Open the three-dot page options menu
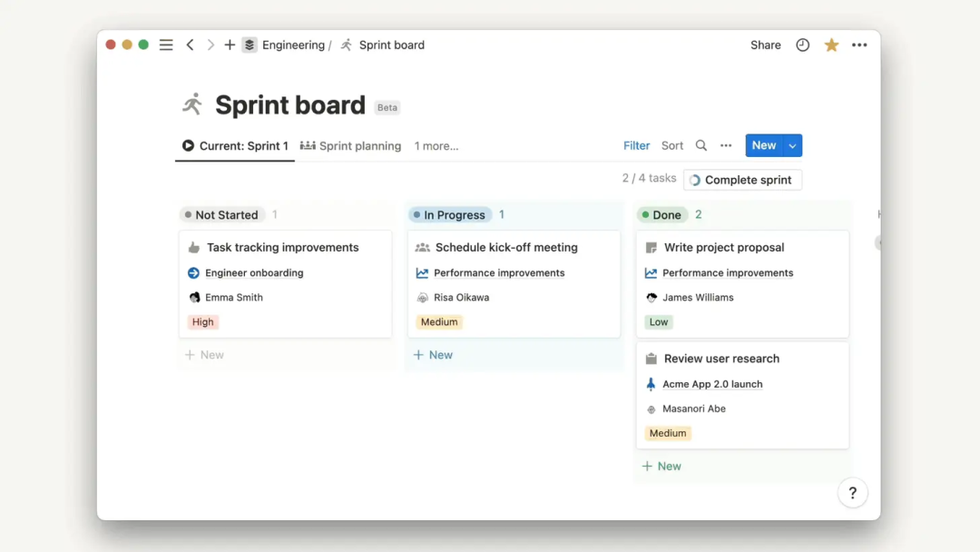980x552 pixels. click(x=859, y=44)
